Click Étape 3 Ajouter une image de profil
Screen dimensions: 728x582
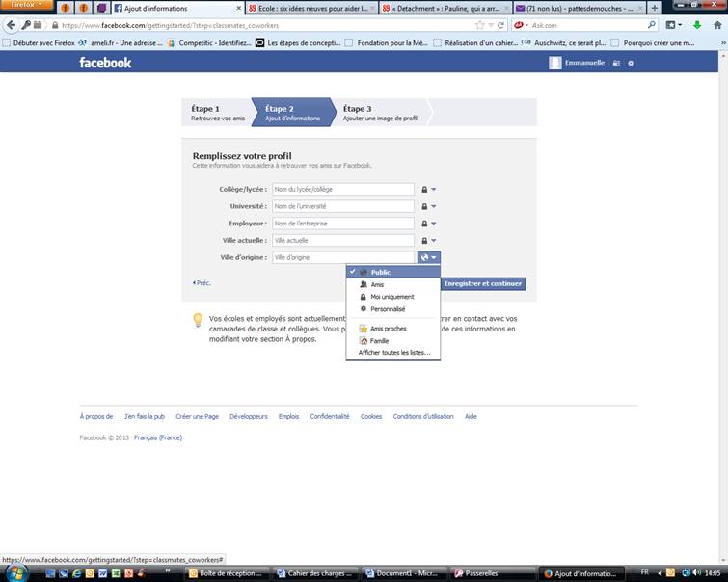(x=380, y=113)
